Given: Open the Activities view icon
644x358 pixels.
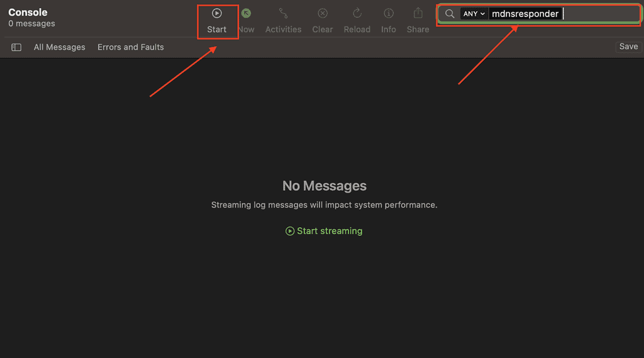Looking at the screenshot, I should click(x=283, y=13).
